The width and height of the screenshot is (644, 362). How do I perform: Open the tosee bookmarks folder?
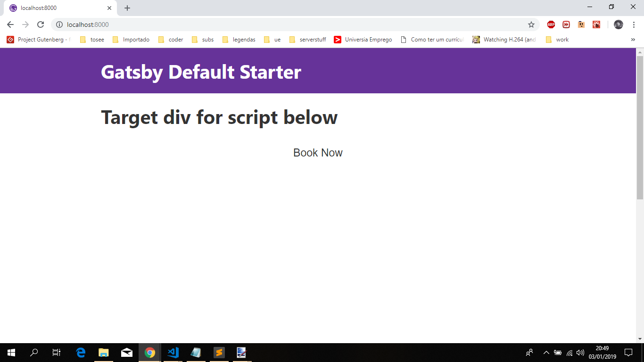coord(92,40)
